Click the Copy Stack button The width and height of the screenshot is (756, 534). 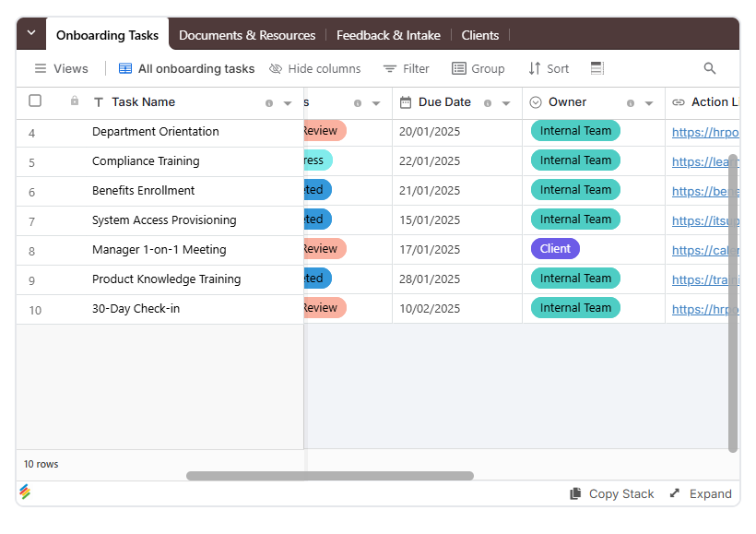[x=612, y=493]
